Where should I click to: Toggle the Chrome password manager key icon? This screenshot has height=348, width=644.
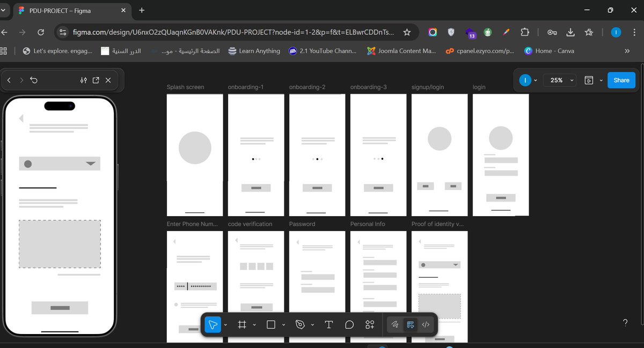(x=552, y=32)
